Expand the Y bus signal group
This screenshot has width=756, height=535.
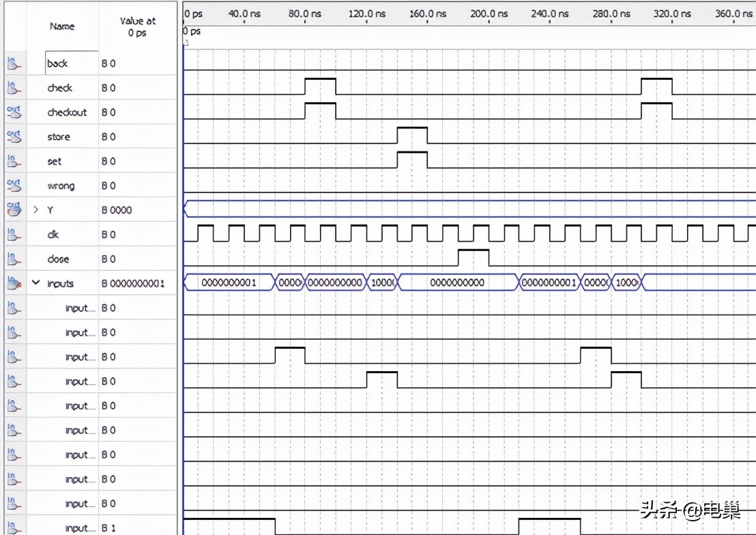[35, 210]
